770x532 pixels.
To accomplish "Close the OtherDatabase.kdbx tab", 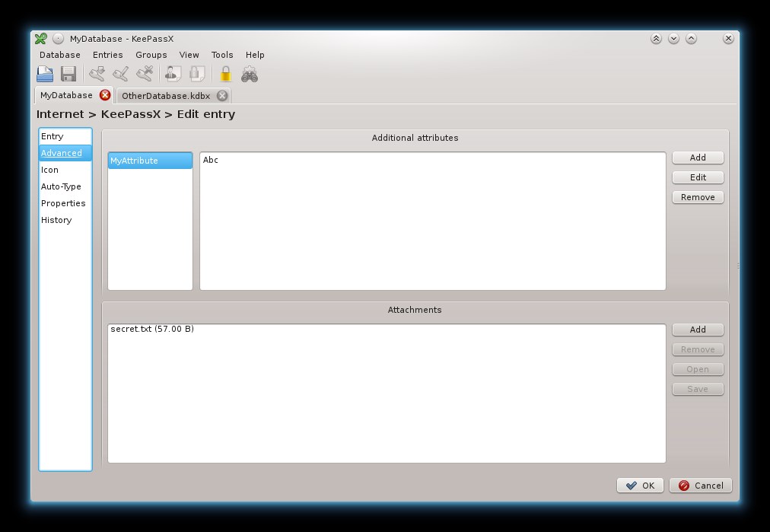I will click(222, 95).
